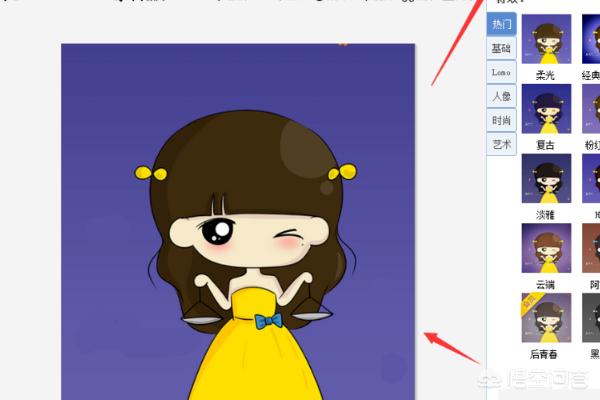Choose the partially visible 经典 effect thumbnail
This screenshot has width=600, height=400.
tap(591, 39)
